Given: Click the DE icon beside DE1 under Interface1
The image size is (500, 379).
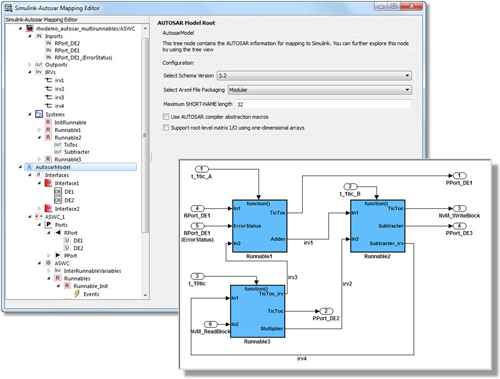Looking at the screenshot, I should [x=58, y=192].
